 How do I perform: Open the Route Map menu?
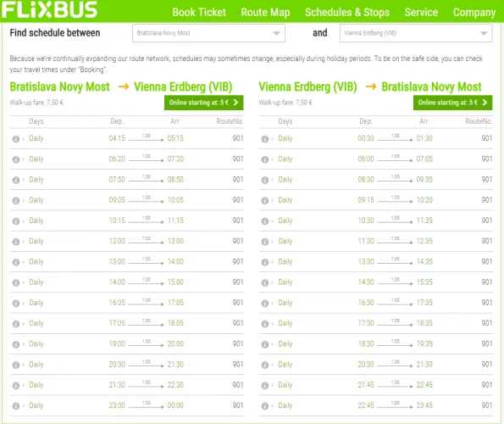(265, 12)
